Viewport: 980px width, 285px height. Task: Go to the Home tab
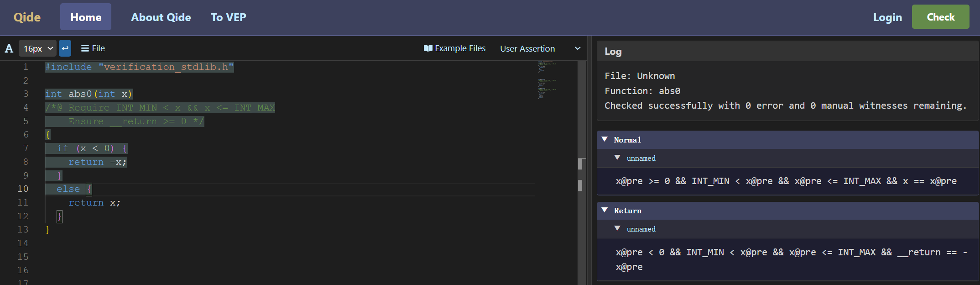point(86,17)
